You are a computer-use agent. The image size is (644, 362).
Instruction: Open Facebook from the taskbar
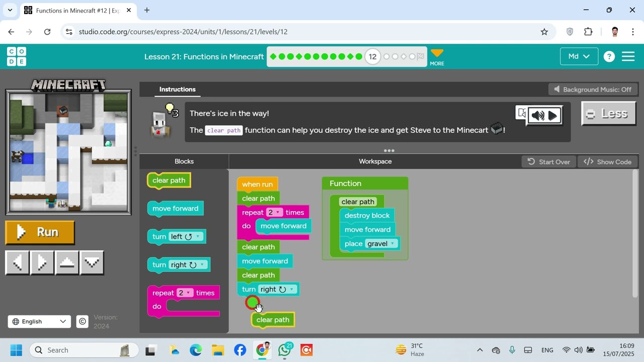pyautogui.click(x=240, y=350)
